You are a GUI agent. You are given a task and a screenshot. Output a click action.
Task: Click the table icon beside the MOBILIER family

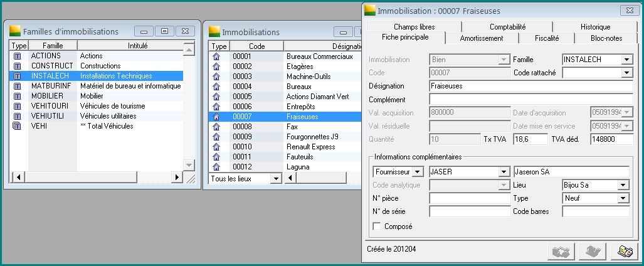click(x=18, y=96)
